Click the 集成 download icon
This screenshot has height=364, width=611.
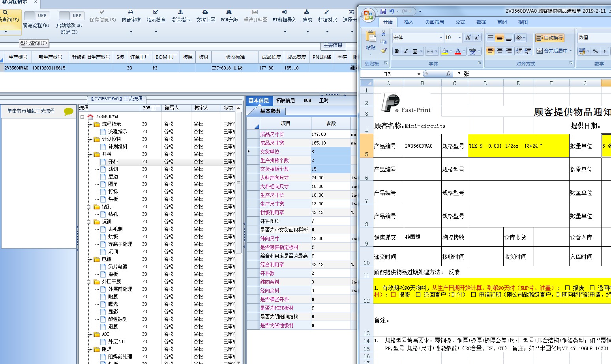307,12
